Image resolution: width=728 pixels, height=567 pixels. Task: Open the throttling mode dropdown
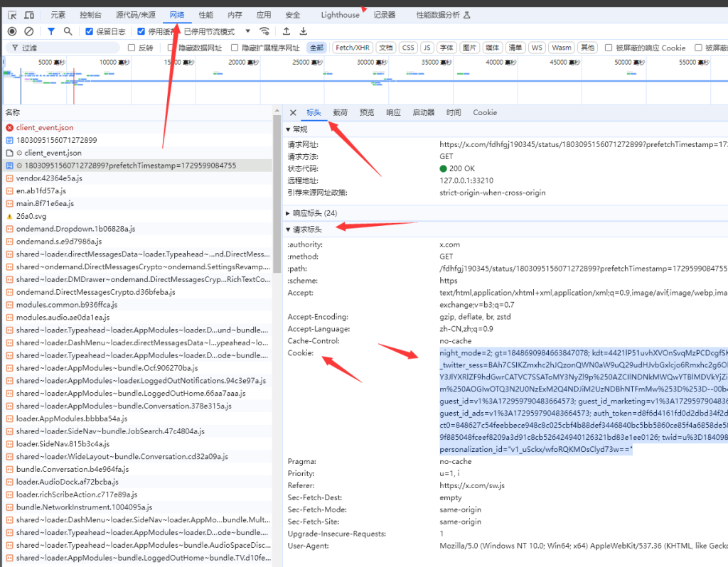(248, 31)
